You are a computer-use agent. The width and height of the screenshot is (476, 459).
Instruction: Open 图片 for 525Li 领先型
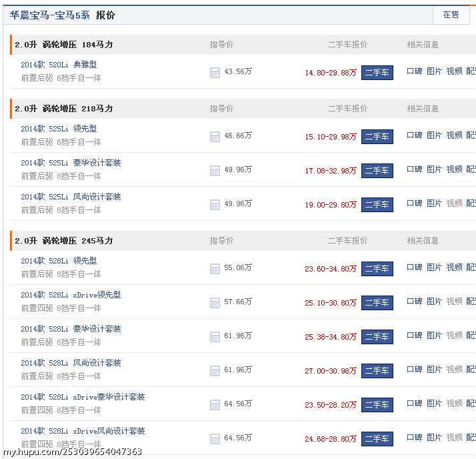click(x=434, y=135)
